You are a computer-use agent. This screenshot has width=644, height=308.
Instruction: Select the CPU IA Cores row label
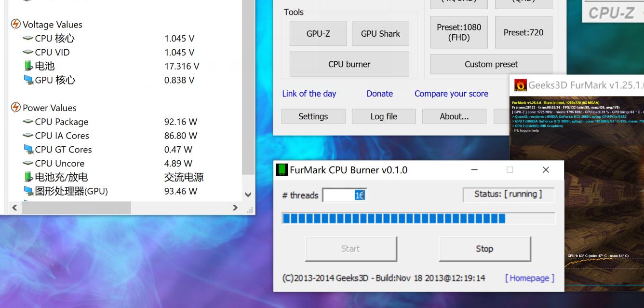coord(62,136)
